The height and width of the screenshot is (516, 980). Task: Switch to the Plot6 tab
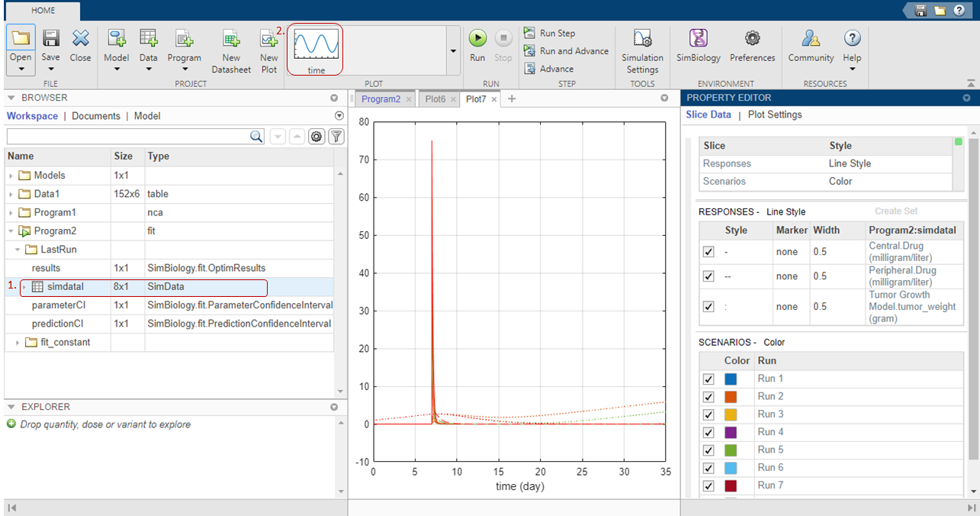pyautogui.click(x=435, y=99)
